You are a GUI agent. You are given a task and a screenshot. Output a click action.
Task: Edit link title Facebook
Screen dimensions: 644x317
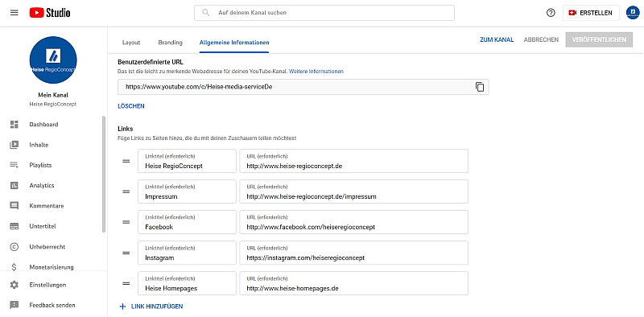point(187,222)
